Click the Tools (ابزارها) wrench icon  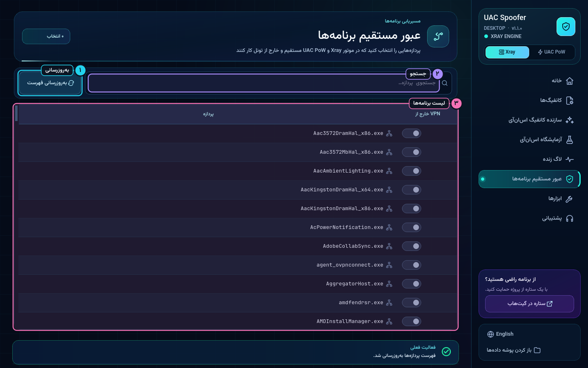coord(570,199)
